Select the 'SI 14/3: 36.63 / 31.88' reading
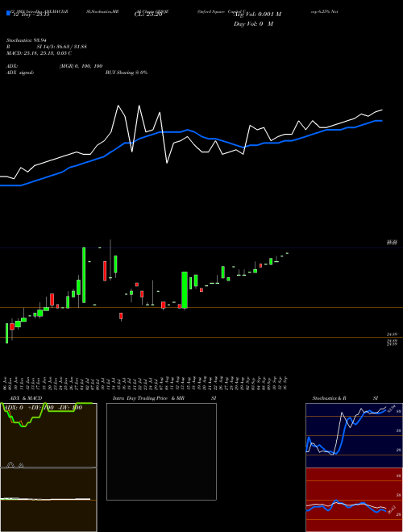The image size is (403, 532). [62, 47]
